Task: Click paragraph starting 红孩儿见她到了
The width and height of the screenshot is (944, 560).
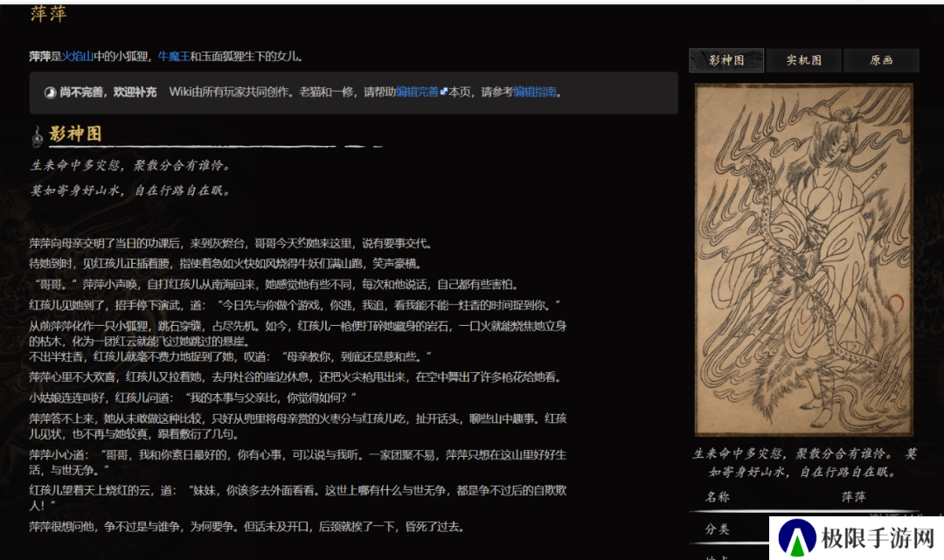Action: tap(295, 306)
